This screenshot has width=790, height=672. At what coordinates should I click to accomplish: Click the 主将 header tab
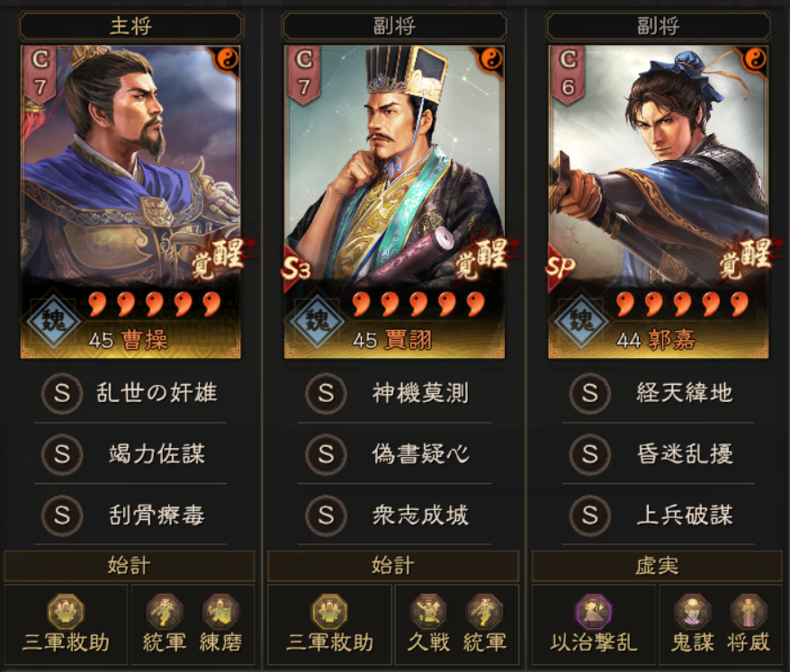coord(131,26)
